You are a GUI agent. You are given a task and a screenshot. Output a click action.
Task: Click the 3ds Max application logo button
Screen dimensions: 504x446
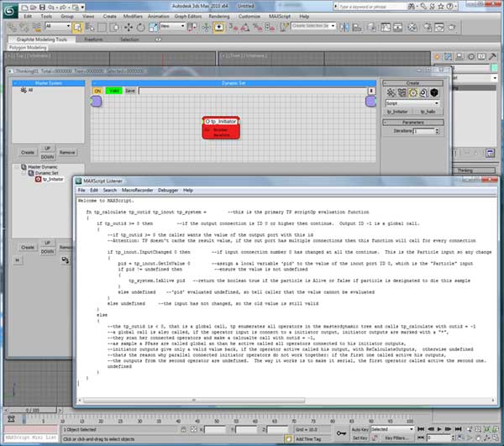pyautogui.click(x=8, y=8)
